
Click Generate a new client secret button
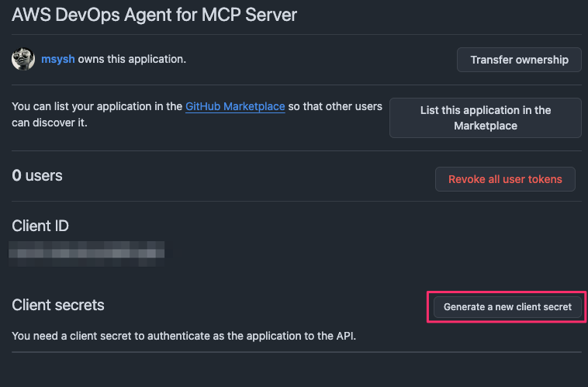click(507, 307)
